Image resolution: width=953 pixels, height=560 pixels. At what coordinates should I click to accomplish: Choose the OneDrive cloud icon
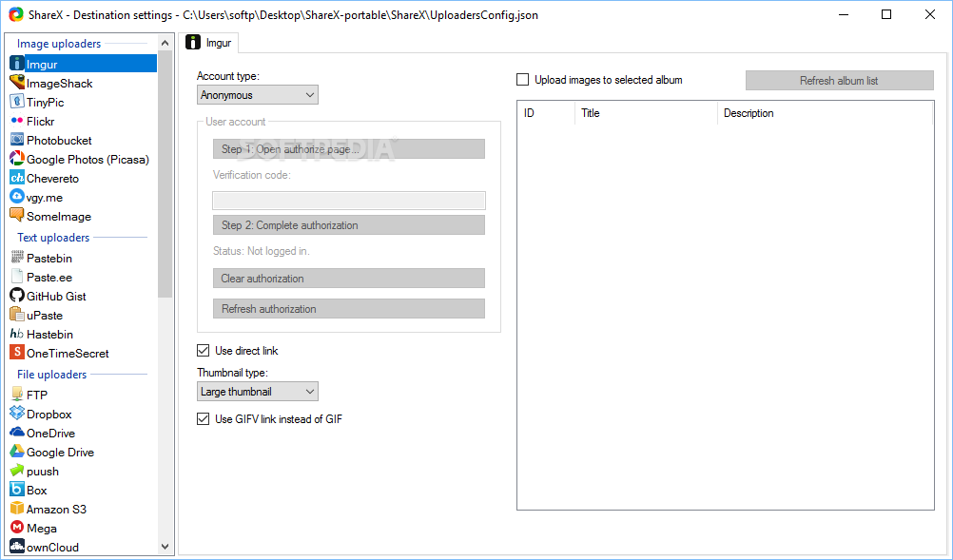[17, 433]
